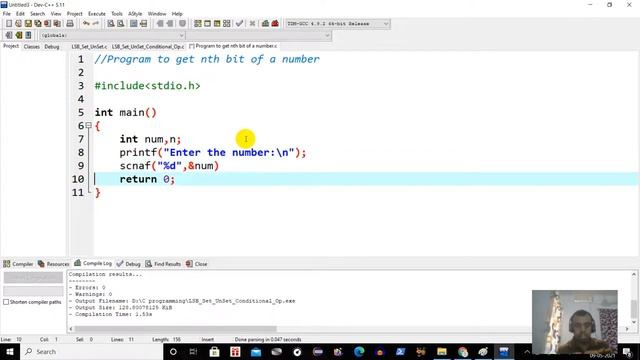The width and height of the screenshot is (640, 360).
Task: Click in the Windows taskbar Search box
Action: pyautogui.click(x=92, y=351)
